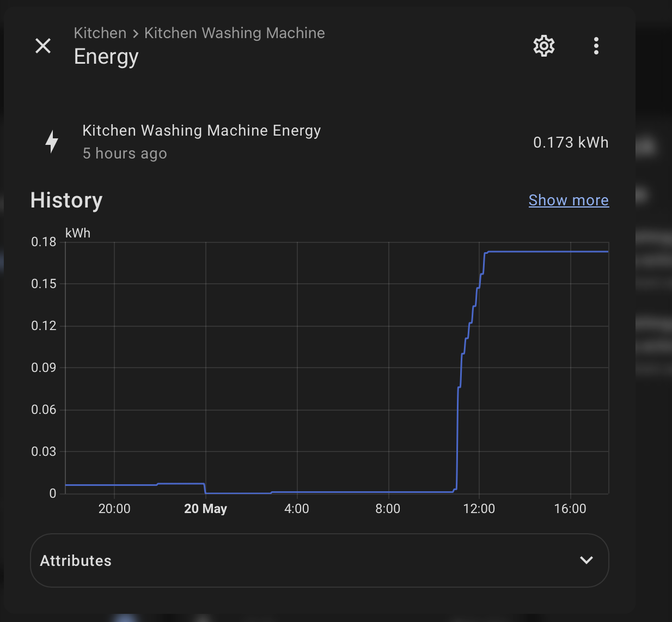Click the 5 hours ago timestamp

[125, 154]
